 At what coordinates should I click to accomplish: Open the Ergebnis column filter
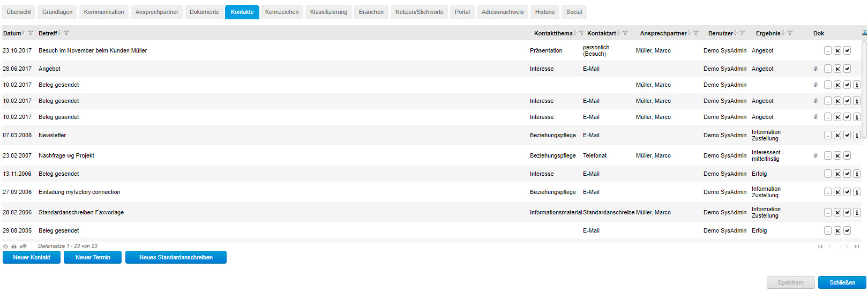[790, 33]
